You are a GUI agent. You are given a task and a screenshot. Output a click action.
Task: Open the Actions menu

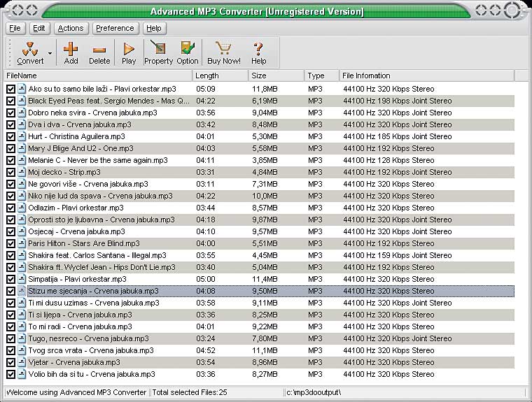coord(71,28)
